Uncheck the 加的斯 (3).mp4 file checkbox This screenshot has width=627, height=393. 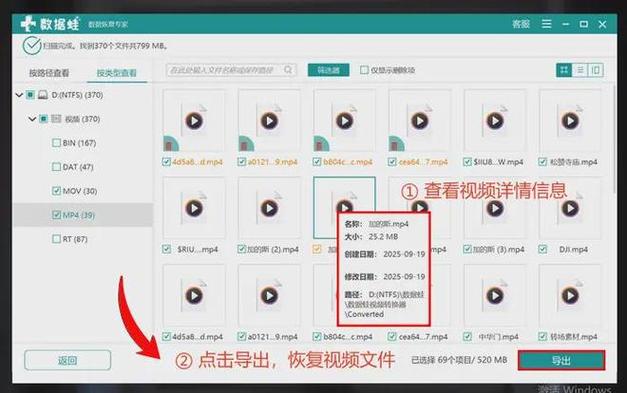[467, 249]
